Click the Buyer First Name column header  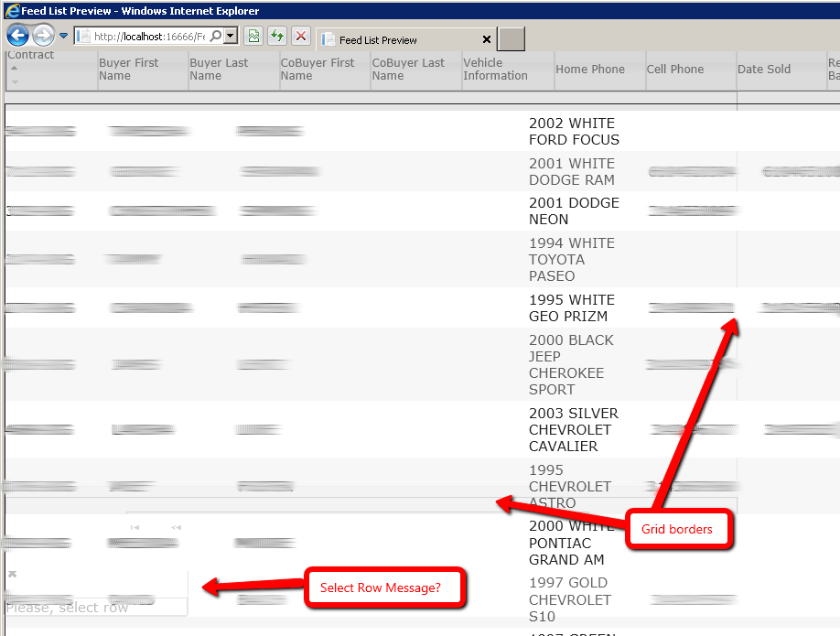[143, 70]
